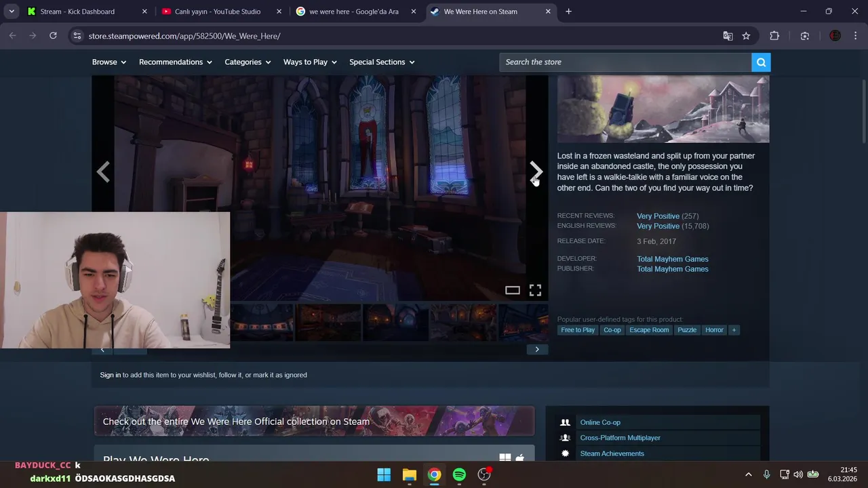Show hidden system tray icons
This screenshot has width=868, height=488.
(748, 474)
